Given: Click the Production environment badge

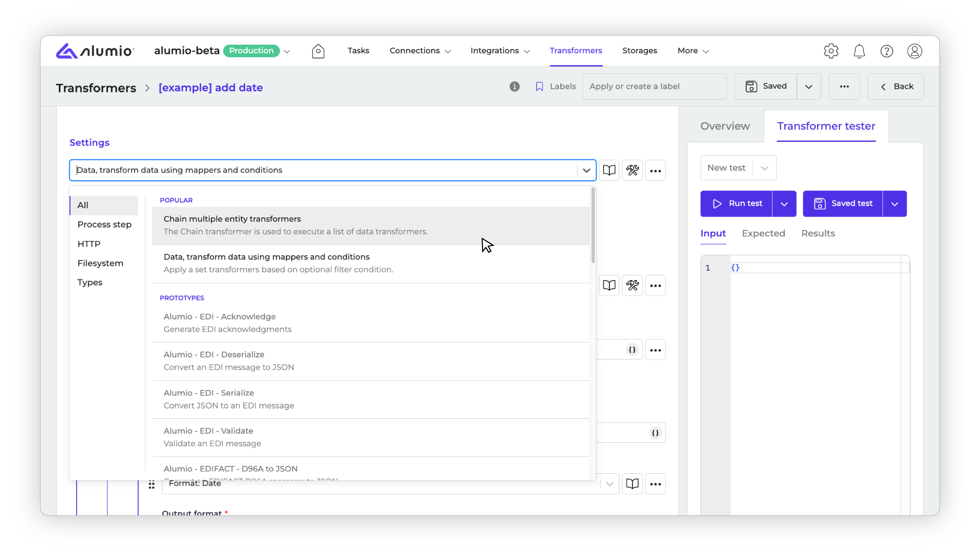Looking at the screenshot, I should [251, 51].
